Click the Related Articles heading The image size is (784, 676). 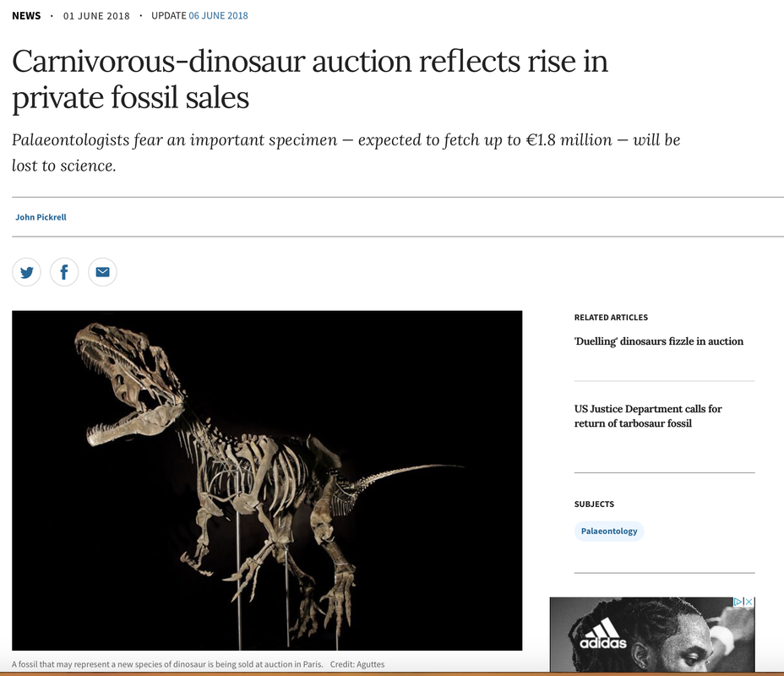pyautogui.click(x=611, y=318)
